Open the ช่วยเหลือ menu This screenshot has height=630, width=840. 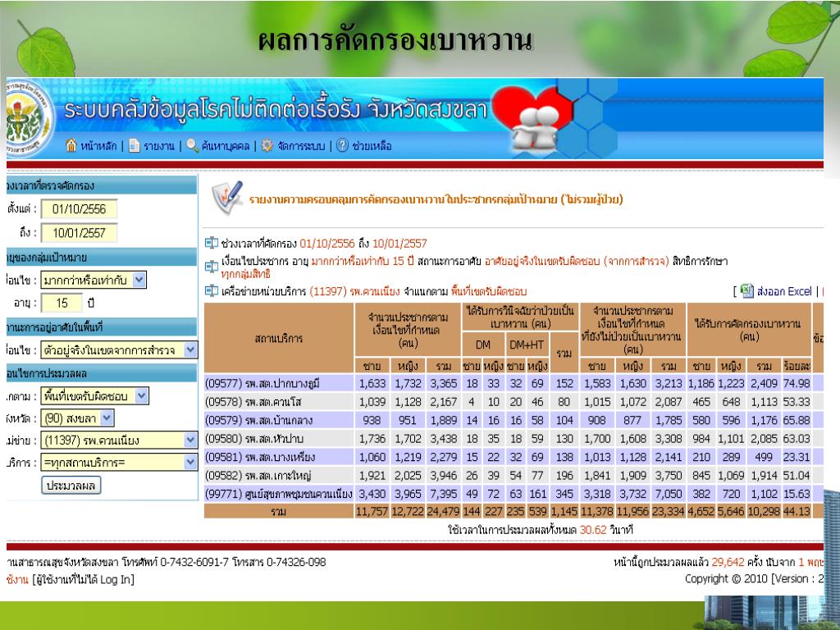pyautogui.click(x=372, y=146)
